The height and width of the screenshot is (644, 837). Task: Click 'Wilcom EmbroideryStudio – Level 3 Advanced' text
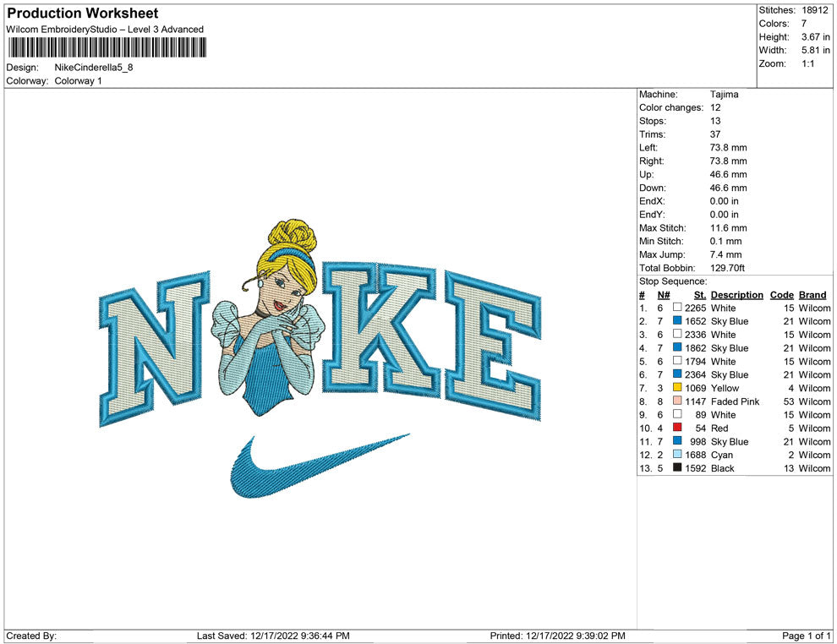pos(105,30)
